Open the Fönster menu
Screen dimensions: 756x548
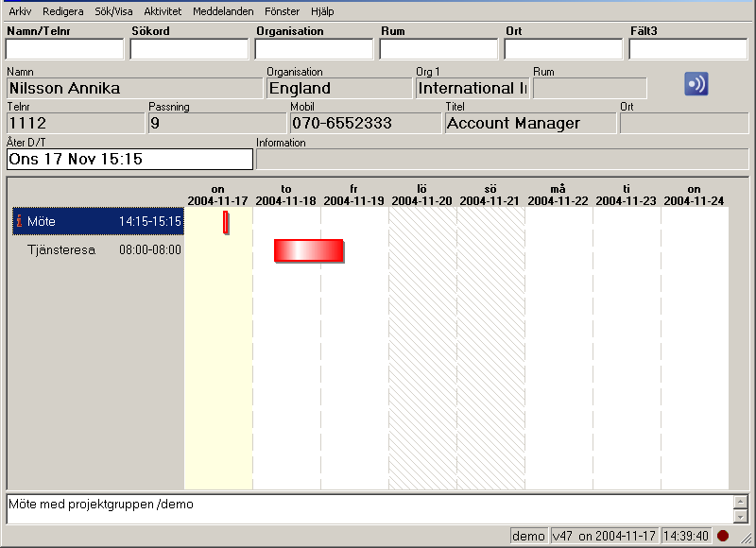tap(282, 11)
